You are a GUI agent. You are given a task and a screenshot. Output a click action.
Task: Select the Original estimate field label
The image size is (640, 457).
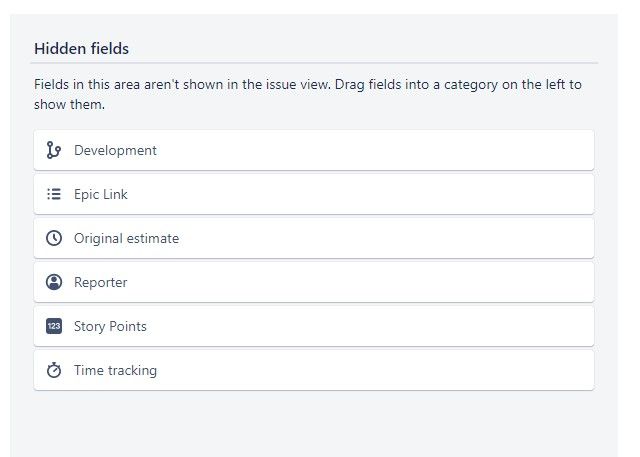(x=127, y=238)
